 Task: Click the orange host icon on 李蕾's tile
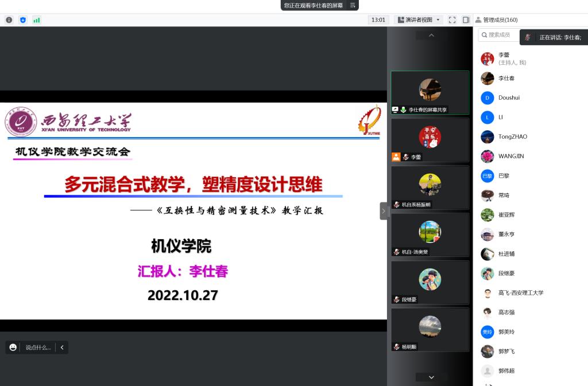(x=396, y=157)
